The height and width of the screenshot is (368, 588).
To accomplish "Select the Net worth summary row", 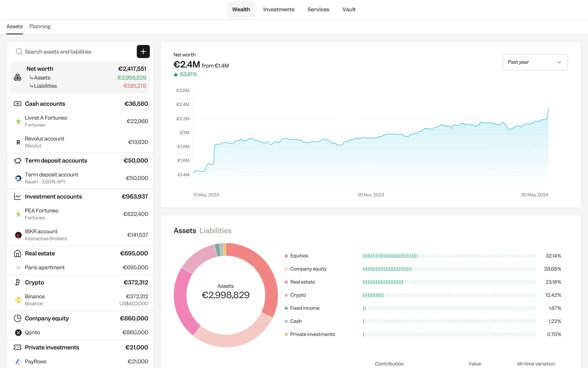I will (x=80, y=77).
